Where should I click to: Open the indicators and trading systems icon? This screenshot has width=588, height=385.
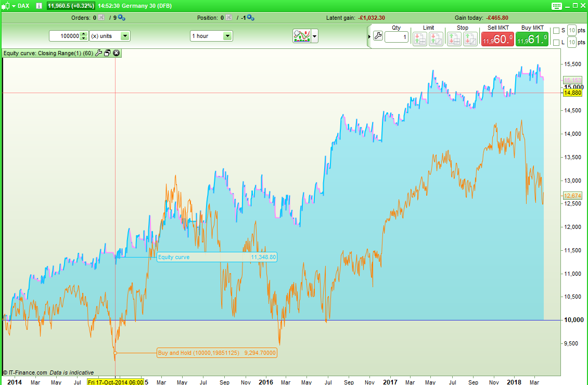tap(302, 36)
